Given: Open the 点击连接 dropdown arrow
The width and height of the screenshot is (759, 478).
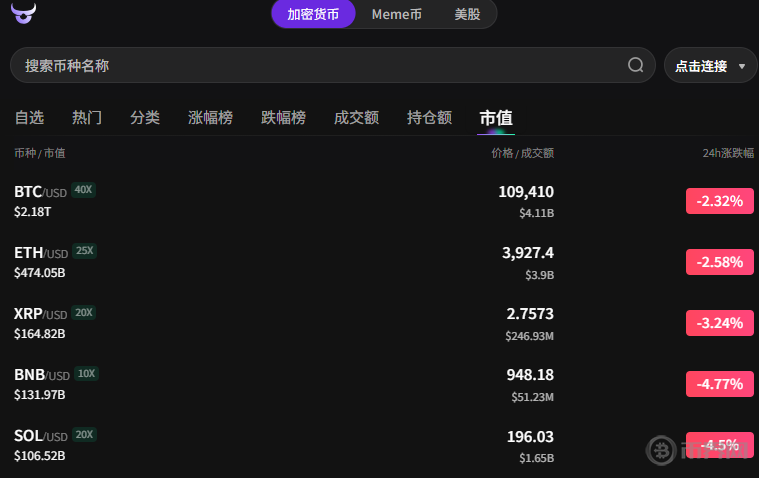Looking at the screenshot, I should coord(741,66).
